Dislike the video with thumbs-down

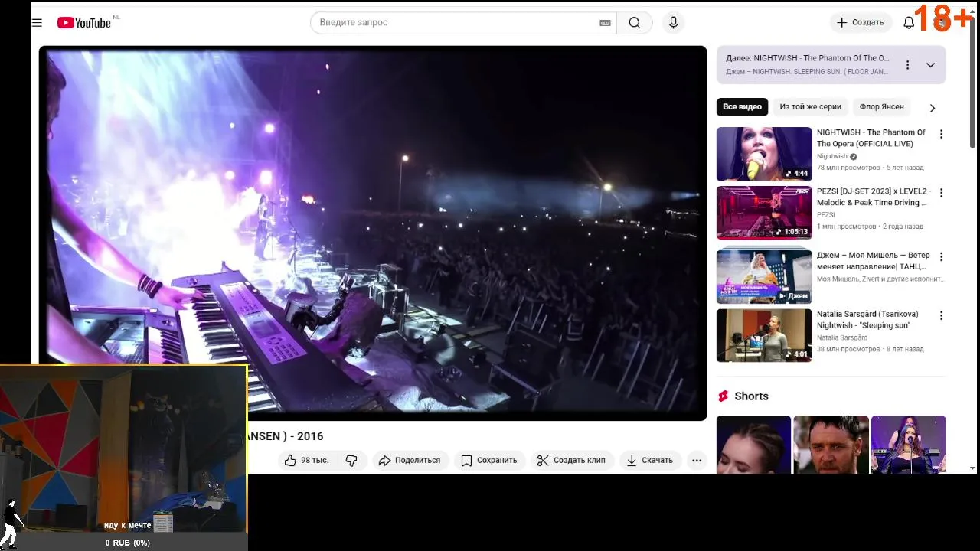pos(351,460)
